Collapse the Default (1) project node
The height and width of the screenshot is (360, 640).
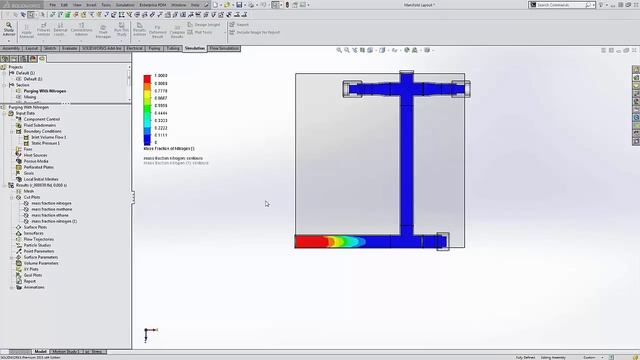coord(4,73)
